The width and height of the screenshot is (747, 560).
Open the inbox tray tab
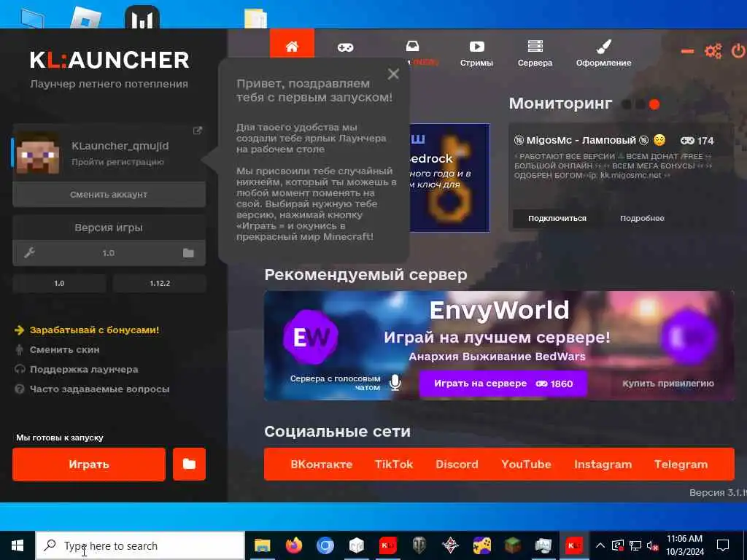[413, 46]
